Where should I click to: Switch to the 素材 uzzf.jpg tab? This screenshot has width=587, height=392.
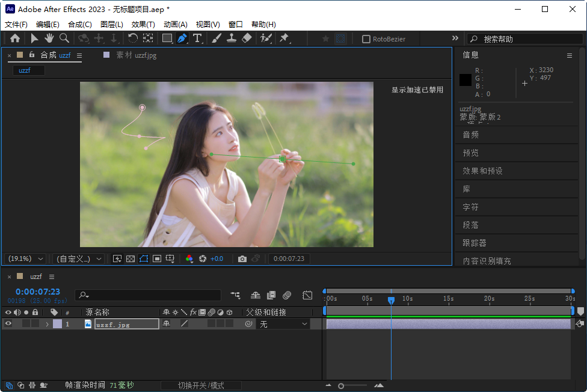pyautogui.click(x=136, y=55)
